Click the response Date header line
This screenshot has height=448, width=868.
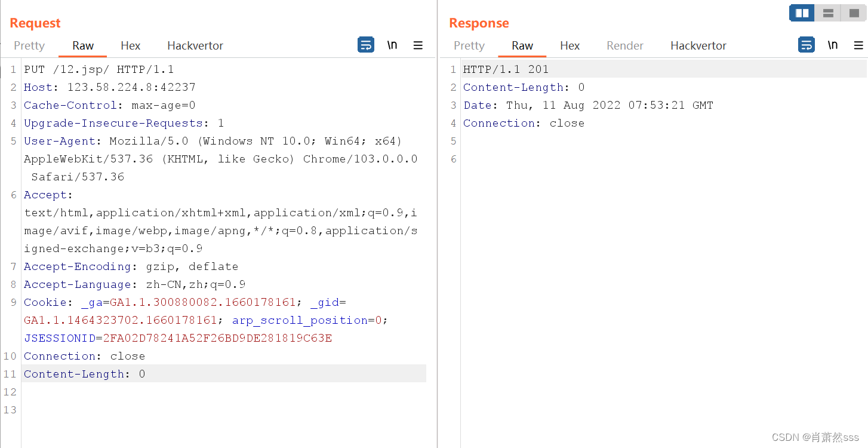click(x=589, y=105)
